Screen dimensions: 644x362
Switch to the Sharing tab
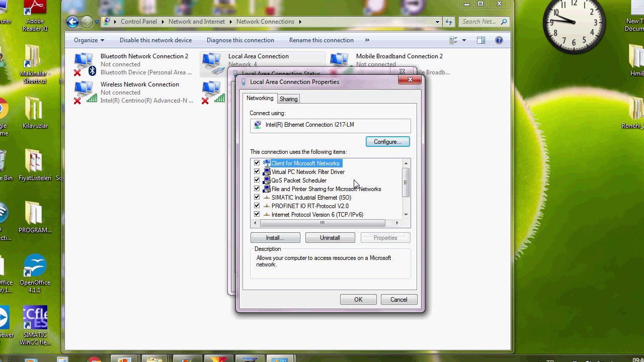[289, 99]
